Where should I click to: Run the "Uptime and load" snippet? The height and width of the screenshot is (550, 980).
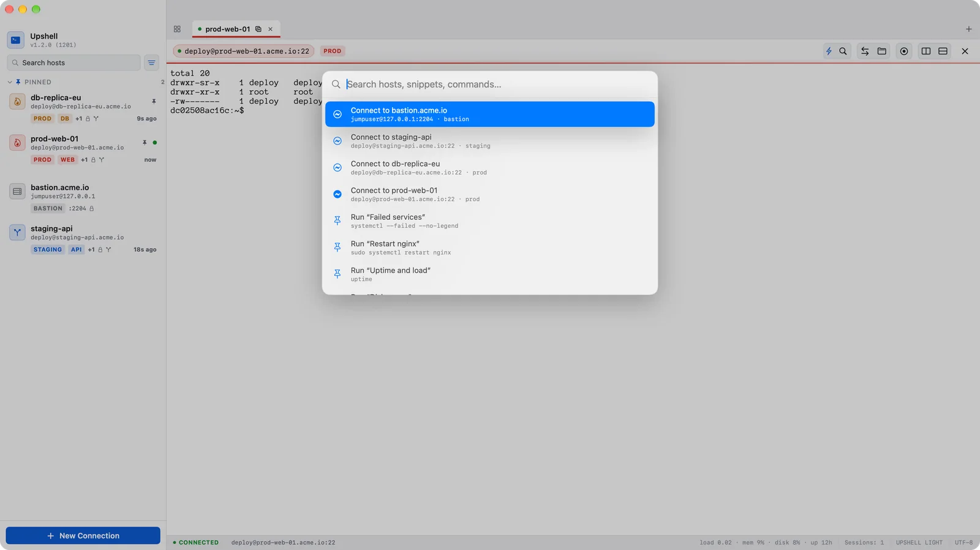point(490,274)
